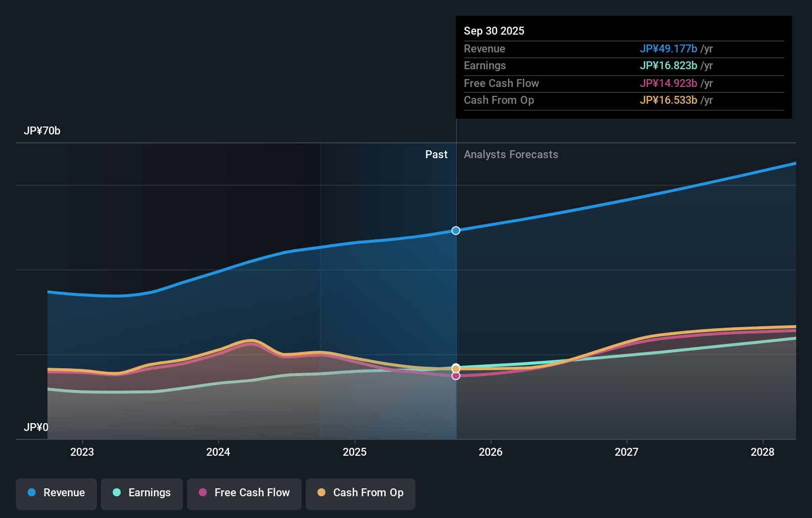Viewport: 812px width, 518px height.
Task: Click the 2026 year label on timeline
Action: coord(491,452)
